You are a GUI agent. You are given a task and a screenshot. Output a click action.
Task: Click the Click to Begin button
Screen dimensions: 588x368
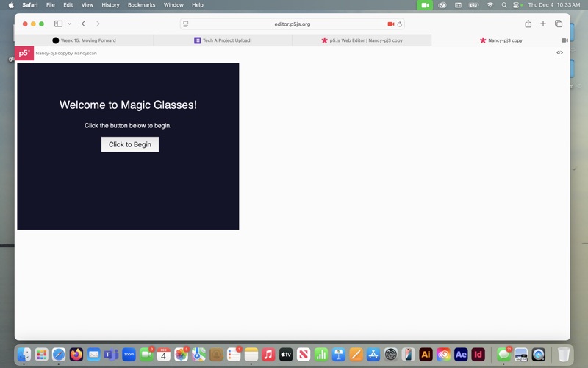point(130,144)
